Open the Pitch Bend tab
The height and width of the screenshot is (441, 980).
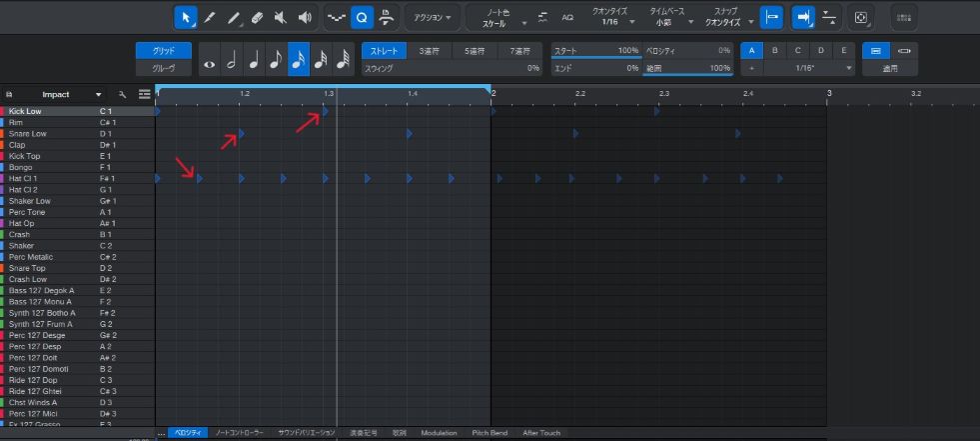[490, 433]
